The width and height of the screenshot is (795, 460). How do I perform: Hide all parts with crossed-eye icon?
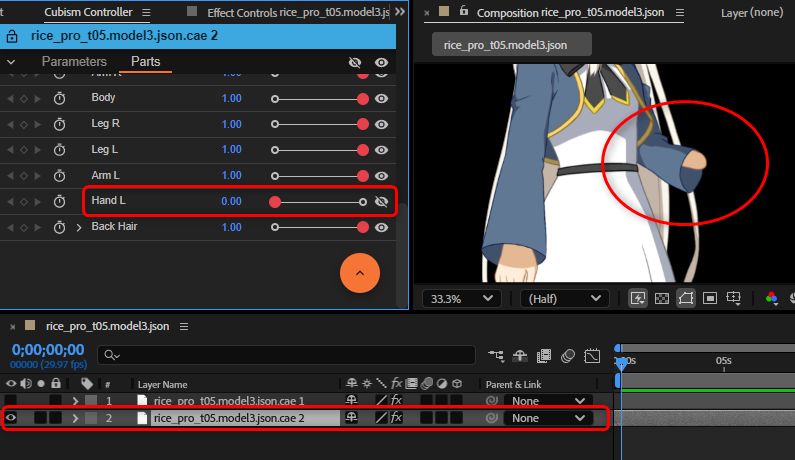click(355, 62)
